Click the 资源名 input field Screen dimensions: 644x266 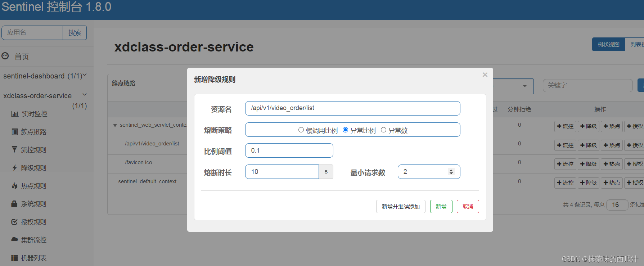[352, 108]
